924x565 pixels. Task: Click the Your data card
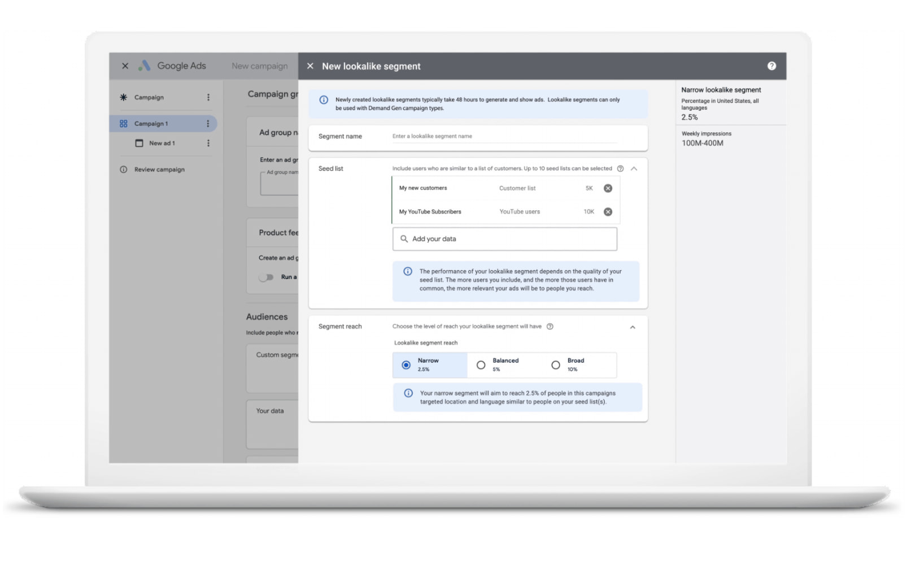click(272, 425)
